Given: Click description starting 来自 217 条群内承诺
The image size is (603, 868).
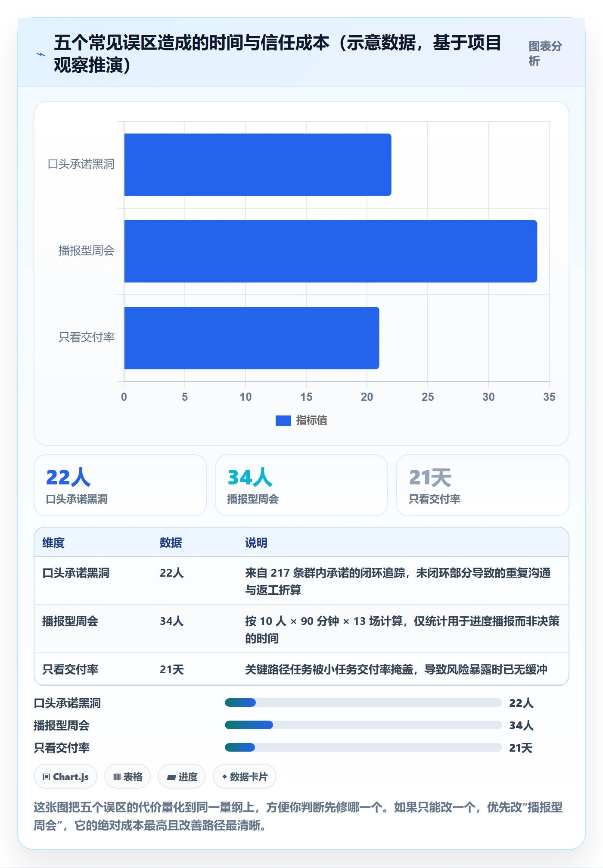Looking at the screenshot, I should tap(398, 581).
